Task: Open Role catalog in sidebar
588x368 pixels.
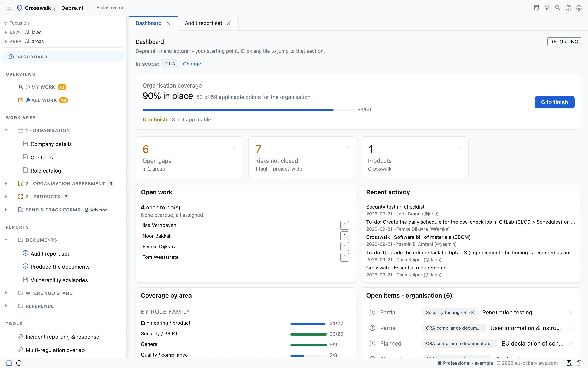Action: point(46,171)
